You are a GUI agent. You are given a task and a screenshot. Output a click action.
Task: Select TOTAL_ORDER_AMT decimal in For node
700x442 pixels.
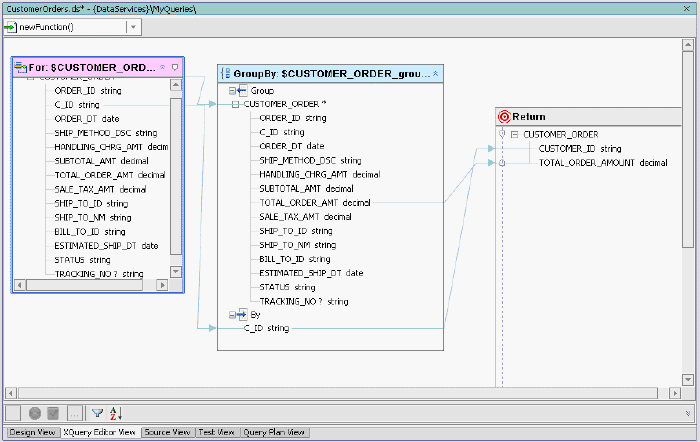pyautogui.click(x=110, y=175)
